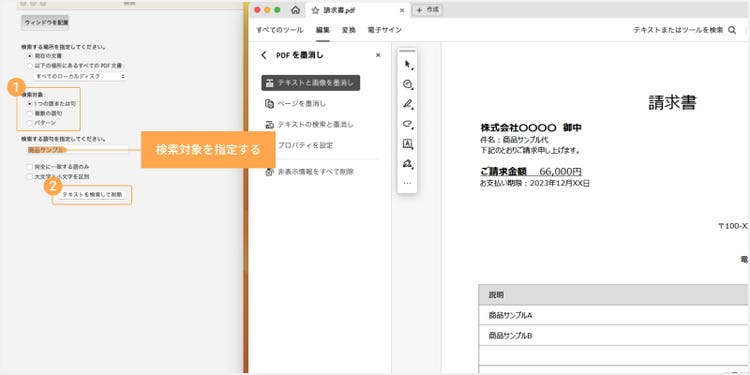
Task: Open テキストの検索と墨消し
Action: [309, 124]
